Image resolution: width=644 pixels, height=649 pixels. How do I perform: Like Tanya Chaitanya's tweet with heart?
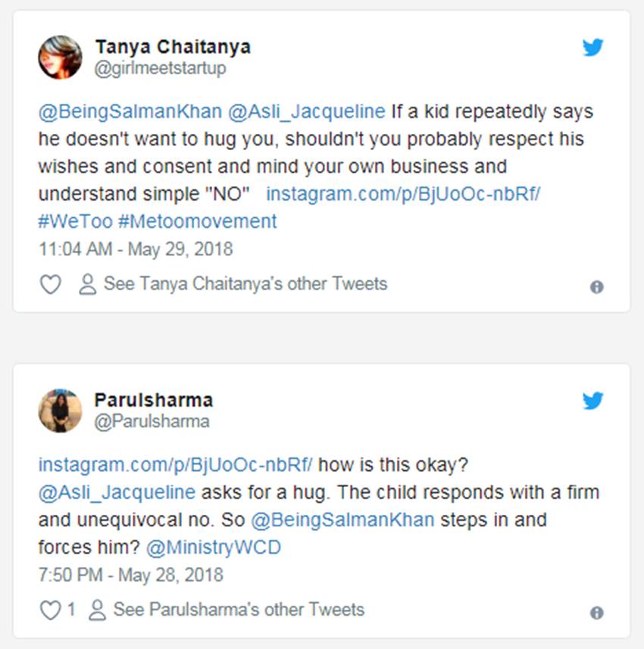(x=50, y=285)
